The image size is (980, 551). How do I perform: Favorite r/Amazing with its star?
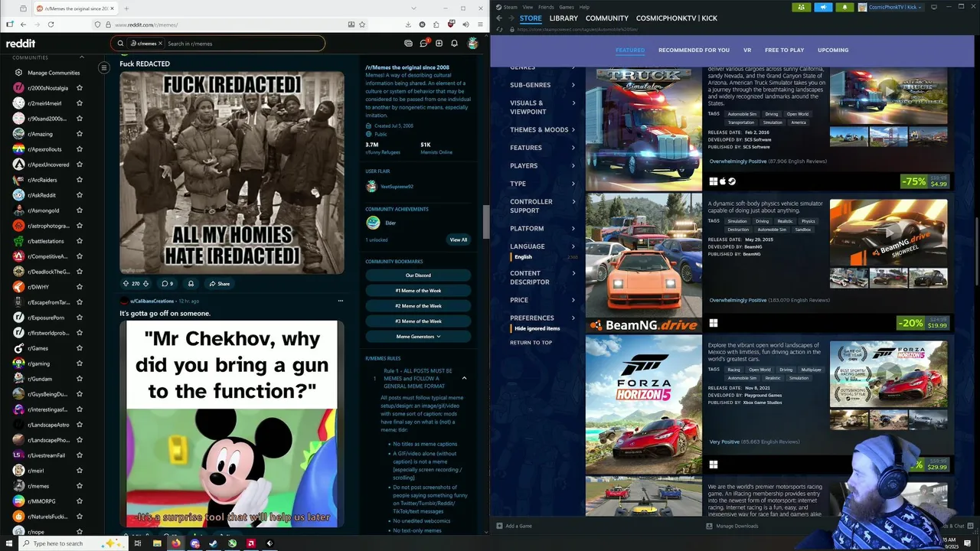pos(79,134)
